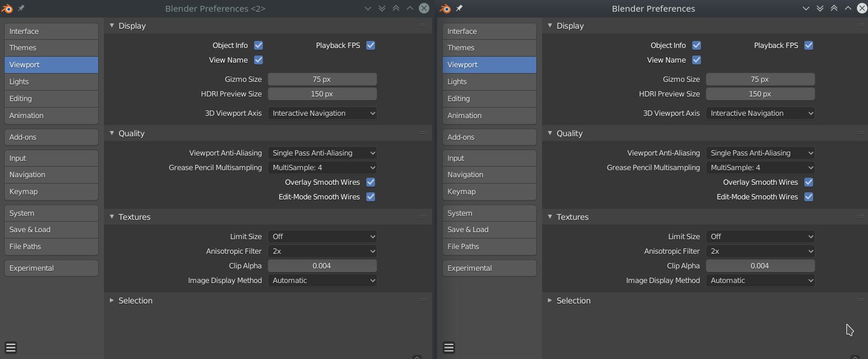Open Limit Size dropdown in left window
Viewport: 868px width, 359px height.
(x=322, y=236)
